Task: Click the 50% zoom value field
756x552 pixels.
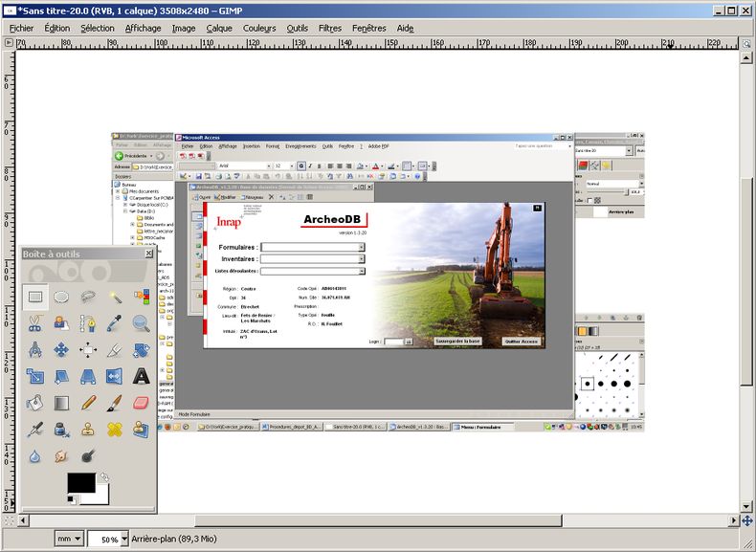Action: coord(104,539)
